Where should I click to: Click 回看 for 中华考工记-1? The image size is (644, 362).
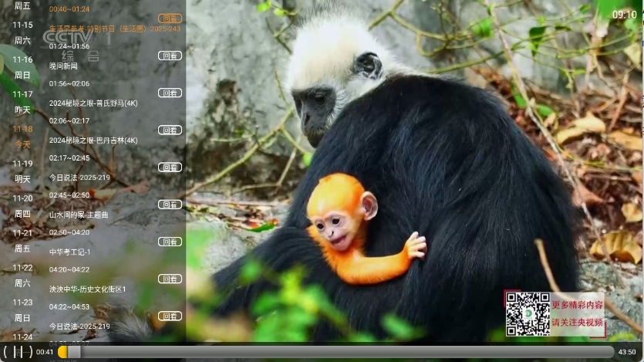pyautogui.click(x=170, y=242)
